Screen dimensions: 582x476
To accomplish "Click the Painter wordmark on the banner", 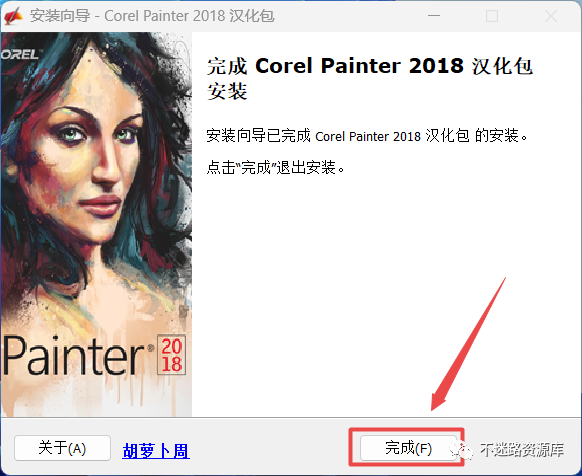I will point(74,355).
